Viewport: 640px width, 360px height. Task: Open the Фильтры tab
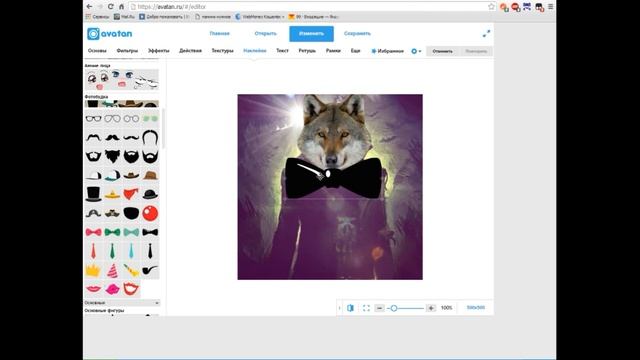click(x=127, y=51)
